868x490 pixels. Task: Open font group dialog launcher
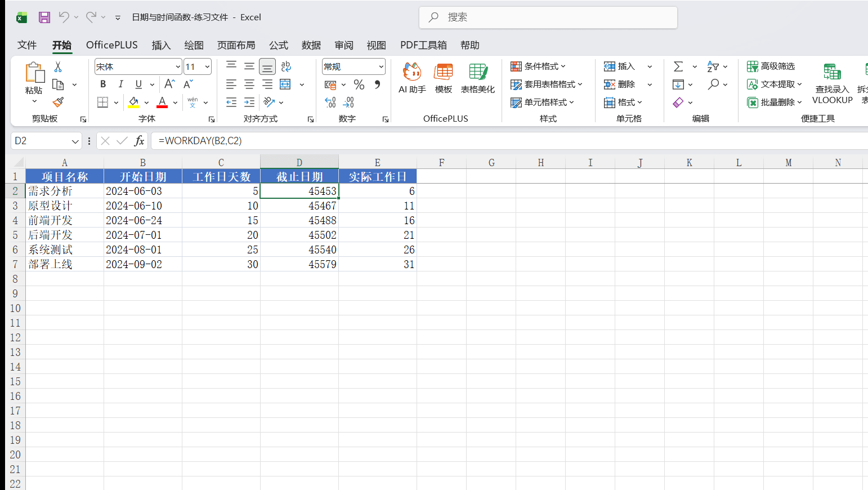pos(212,119)
